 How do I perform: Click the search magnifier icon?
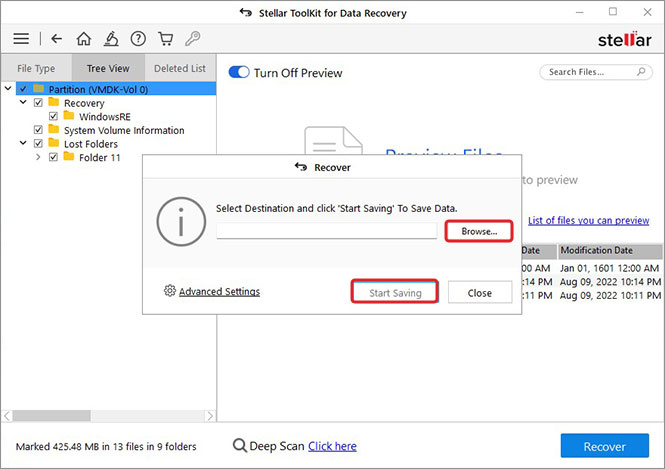(641, 72)
